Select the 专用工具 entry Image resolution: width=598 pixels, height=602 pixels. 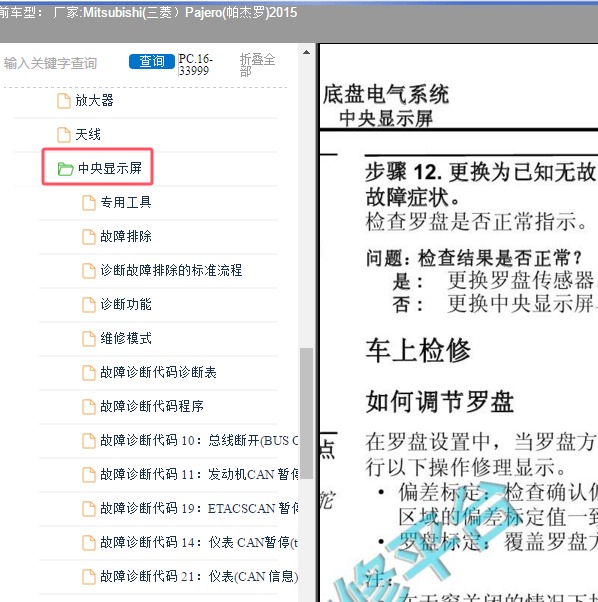coord(126,202)
